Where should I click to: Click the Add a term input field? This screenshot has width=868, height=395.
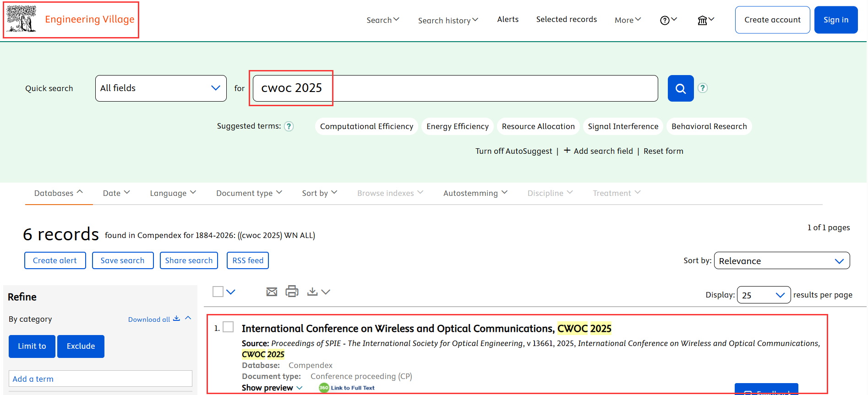tap(100, 379)
